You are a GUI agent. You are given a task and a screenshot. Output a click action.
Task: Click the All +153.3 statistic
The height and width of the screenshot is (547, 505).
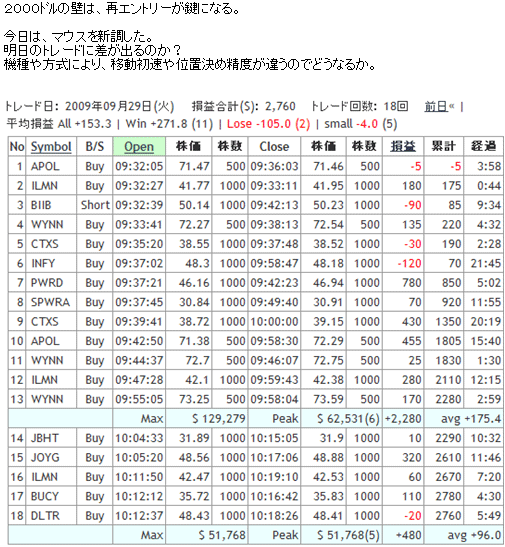(84, 124)
